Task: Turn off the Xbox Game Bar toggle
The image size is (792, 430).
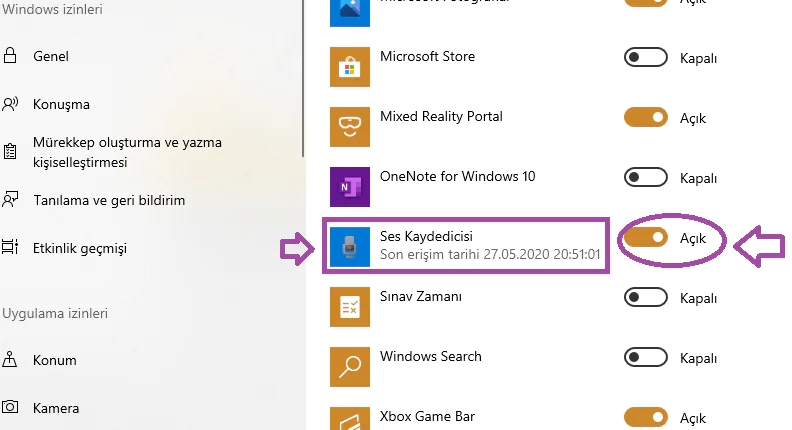Action: 645,417
